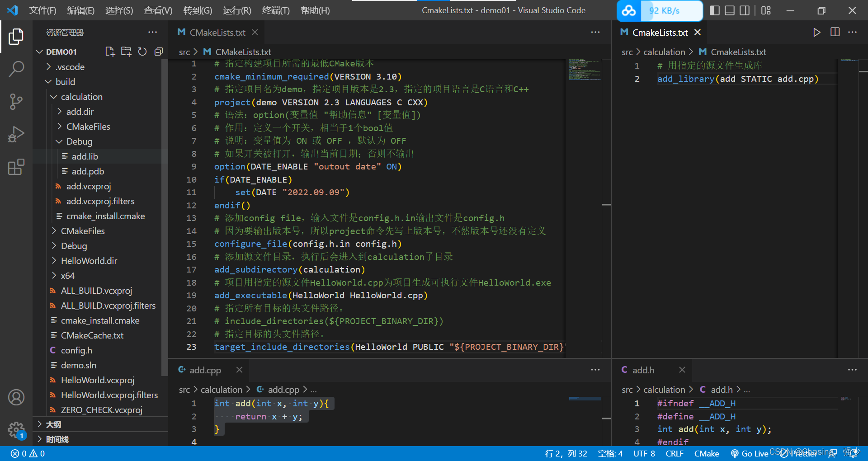Open explorer panel more actions menu

point(152,32)
